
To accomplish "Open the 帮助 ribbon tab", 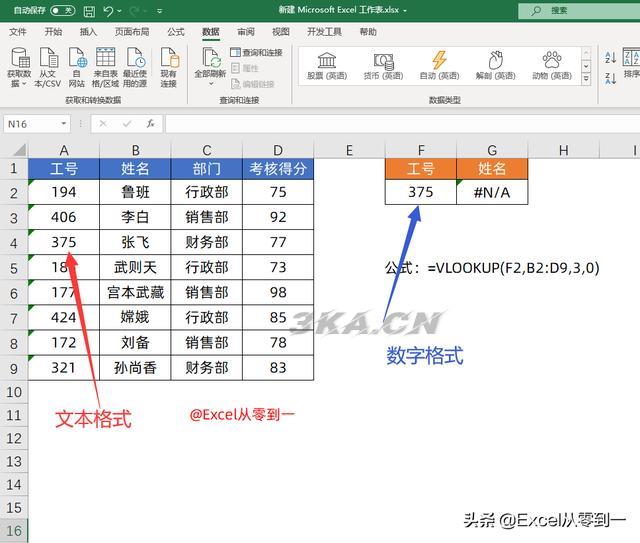I will click(368, 32).
